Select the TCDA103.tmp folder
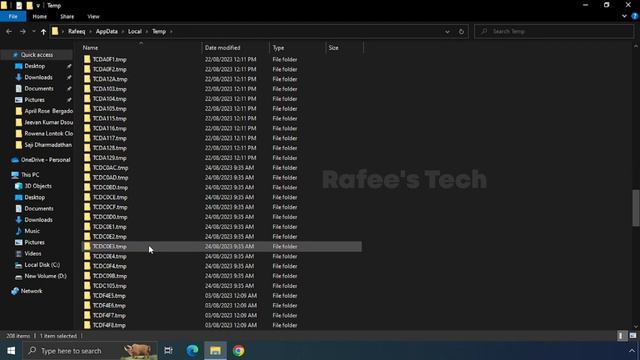 click(x=109, y=89)
